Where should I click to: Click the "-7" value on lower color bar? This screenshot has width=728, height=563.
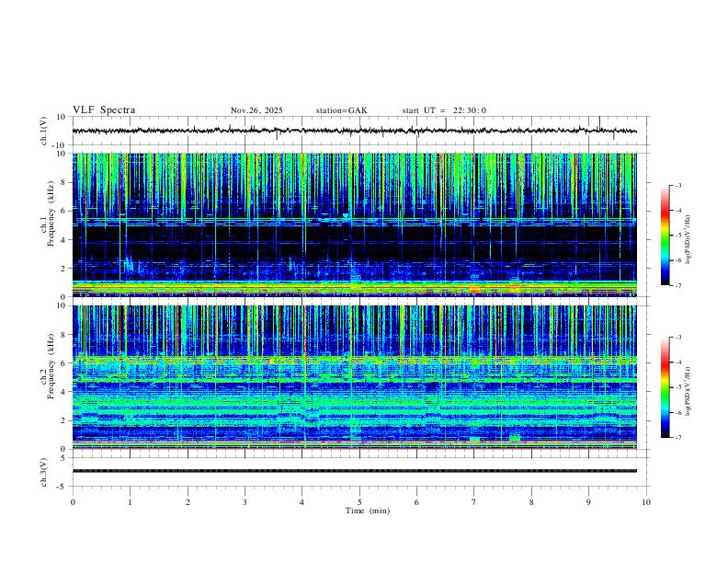point(677,437)
